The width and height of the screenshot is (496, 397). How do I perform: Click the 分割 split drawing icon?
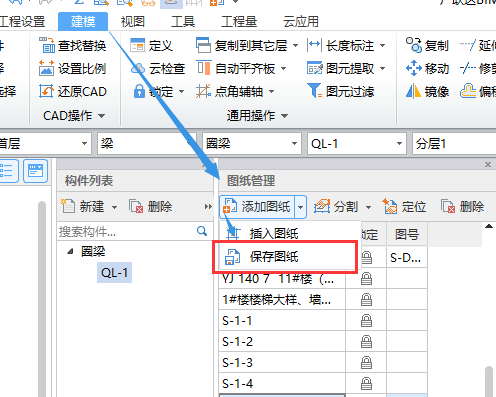(x=322, y=207)
